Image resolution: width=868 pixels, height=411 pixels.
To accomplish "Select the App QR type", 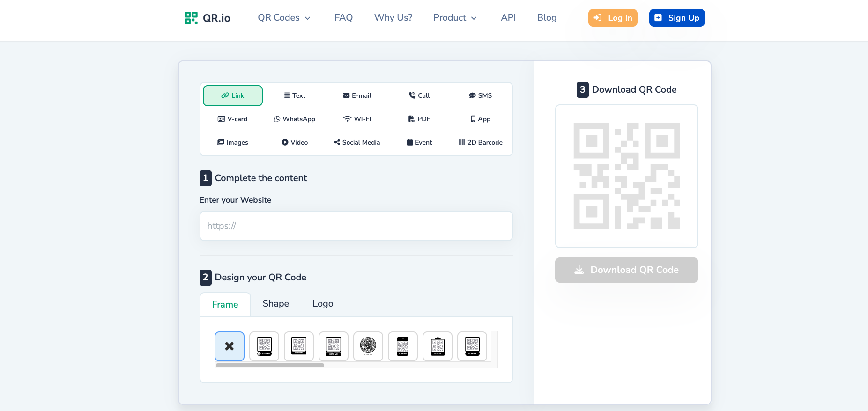I will [x=480, y=119].
